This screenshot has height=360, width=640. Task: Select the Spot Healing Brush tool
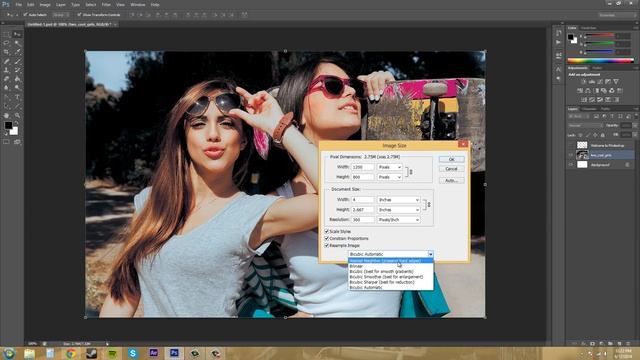coord(6,61)
